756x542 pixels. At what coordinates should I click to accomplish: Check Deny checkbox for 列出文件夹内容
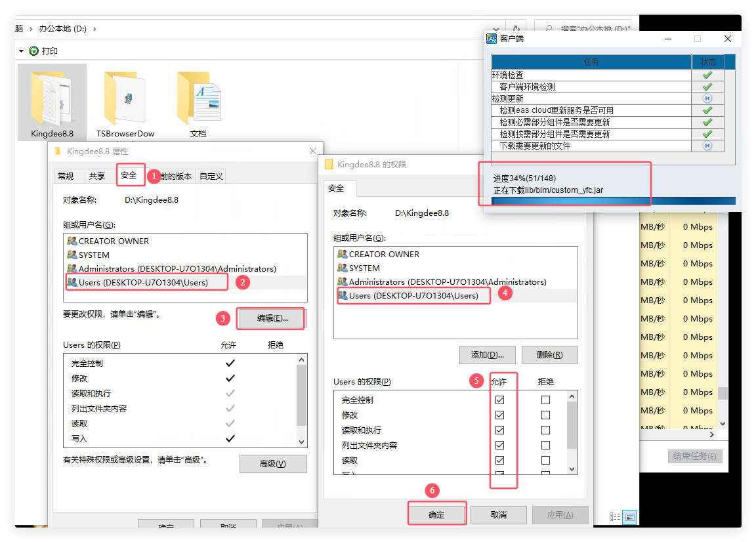(x=545, y=445)
